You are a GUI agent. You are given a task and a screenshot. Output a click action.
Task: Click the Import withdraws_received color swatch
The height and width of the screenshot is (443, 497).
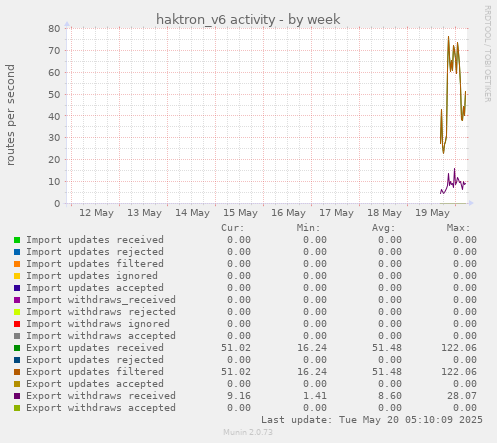point(17,300)
